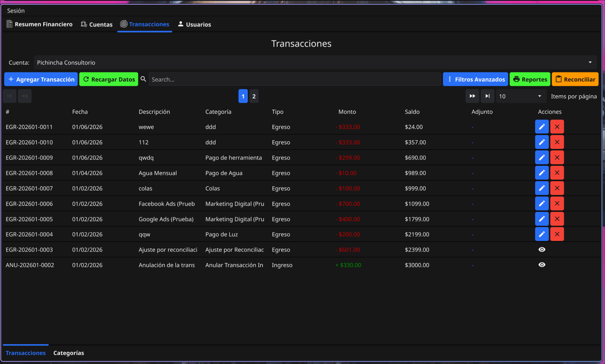
Task: Delete the colas transaction row
Action: click(x=557, y=188)
